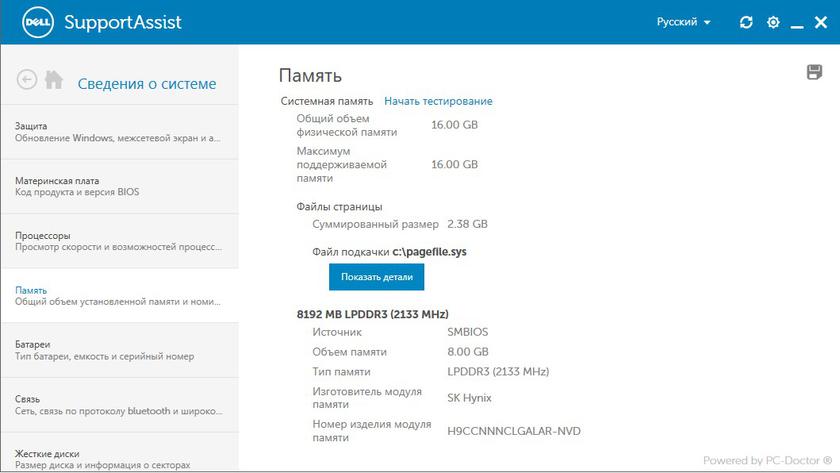
Task: Open the Жесткие диски sidebar section
Action: coord(119,458)
